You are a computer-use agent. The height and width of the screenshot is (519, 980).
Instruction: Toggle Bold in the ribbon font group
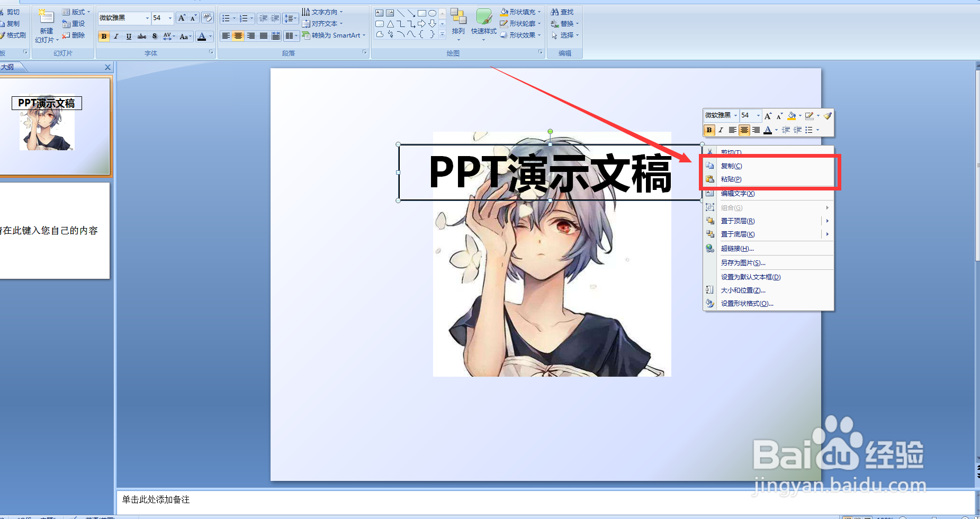point(104,37)
